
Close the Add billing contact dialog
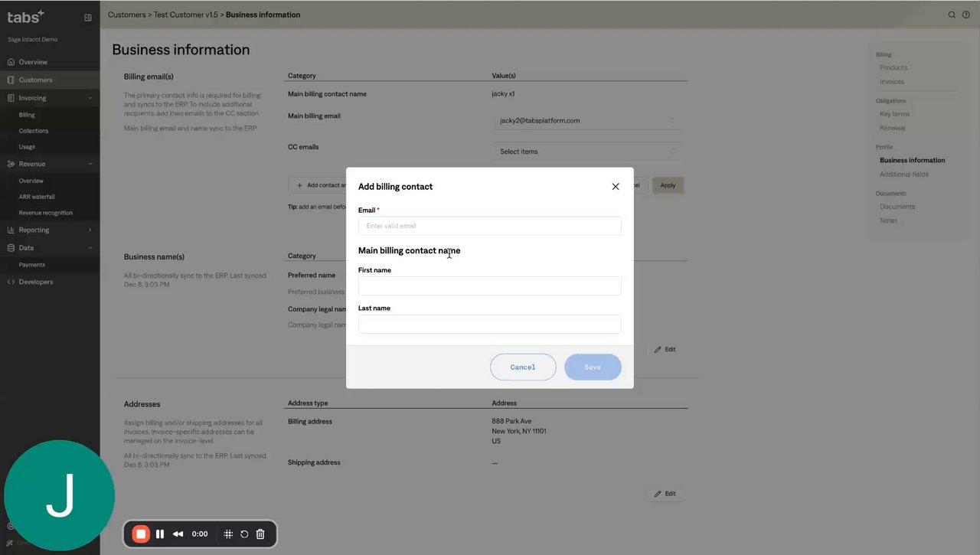[616, 187]
